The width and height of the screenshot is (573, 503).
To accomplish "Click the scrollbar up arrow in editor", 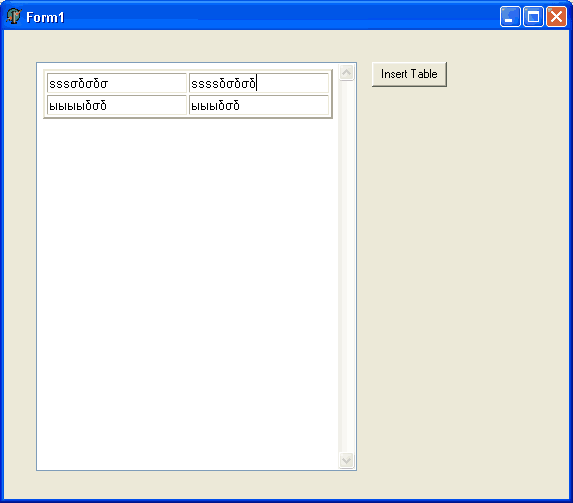I will point(346,73).
